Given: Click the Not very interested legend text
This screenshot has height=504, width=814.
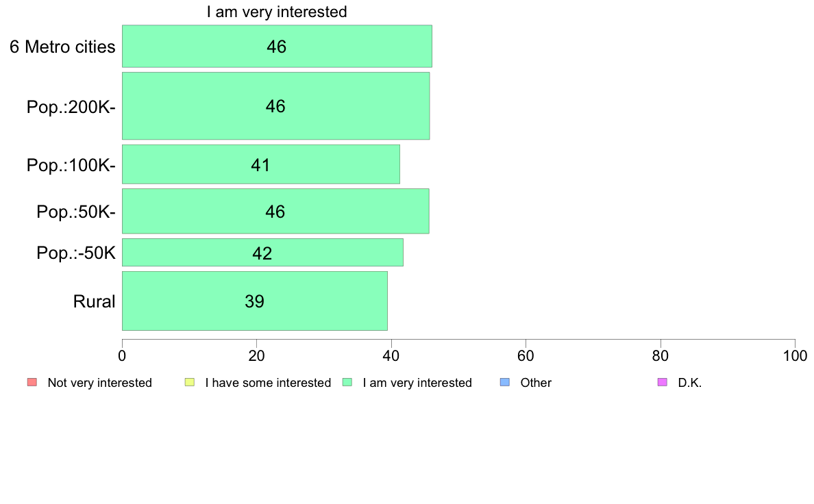Looking at the screenshot, I should (99, 383).
